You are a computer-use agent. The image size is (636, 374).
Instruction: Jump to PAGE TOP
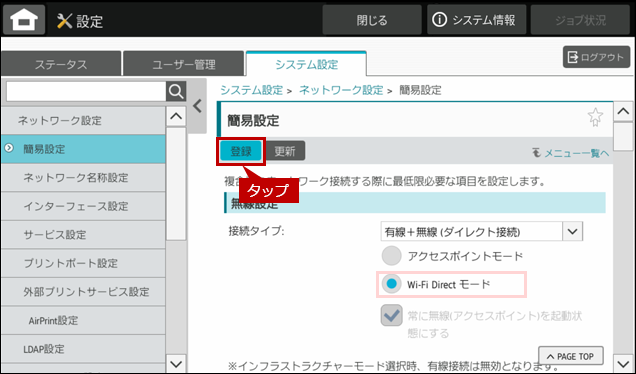click(571, 357)
